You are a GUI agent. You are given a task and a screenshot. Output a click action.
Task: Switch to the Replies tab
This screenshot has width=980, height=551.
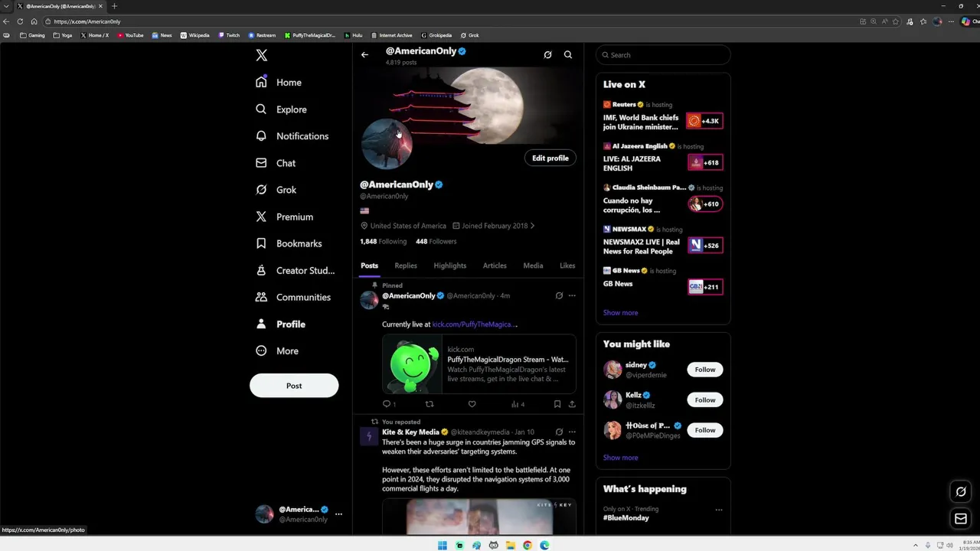tap(406, 266)
